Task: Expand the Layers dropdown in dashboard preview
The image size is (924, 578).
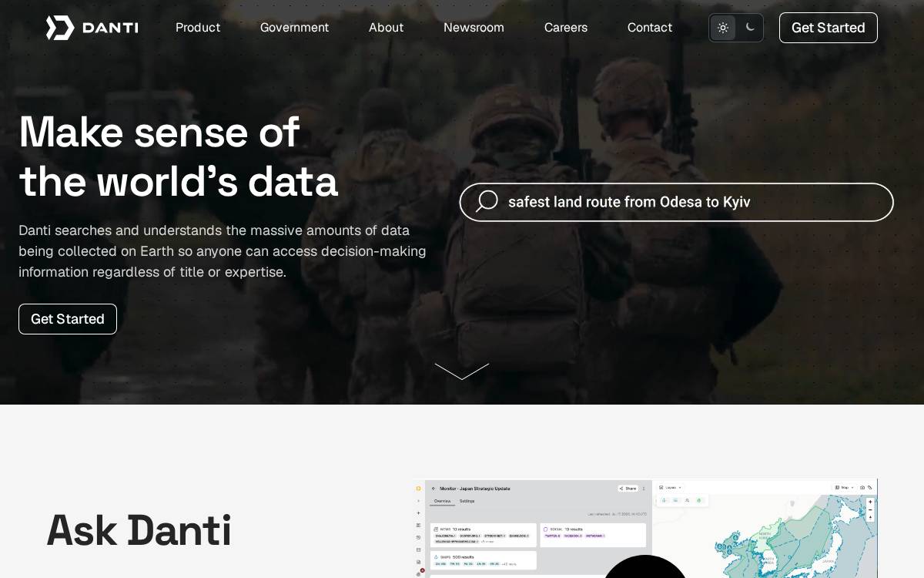Action: pyautogui.click(x=670, y=487)
